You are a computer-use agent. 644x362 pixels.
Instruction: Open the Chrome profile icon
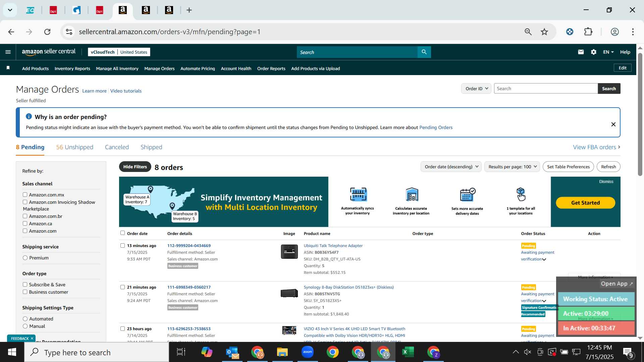coord(614,32)
